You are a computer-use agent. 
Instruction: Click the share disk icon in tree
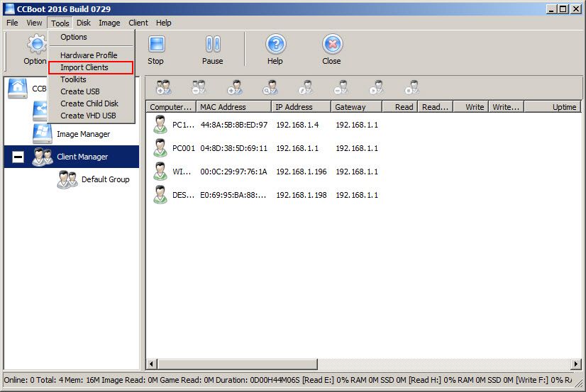pos(40,111)
